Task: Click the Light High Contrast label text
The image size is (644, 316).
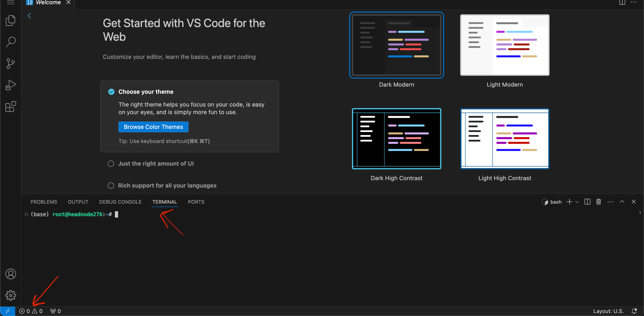Action: (x=505, y=178)
